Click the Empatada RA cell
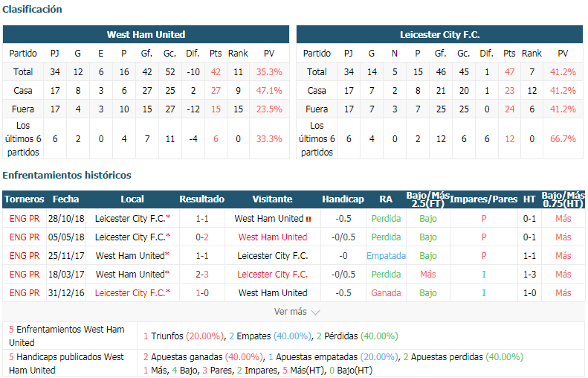Viewport: 588px width, 378px height. pyautogui.click(x=386, y=256)
